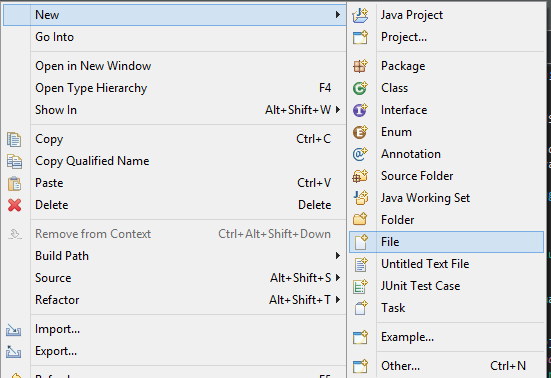Choose Untitled Text File entry
This screenshot has height=378, width=551.
tap(446, 264)
